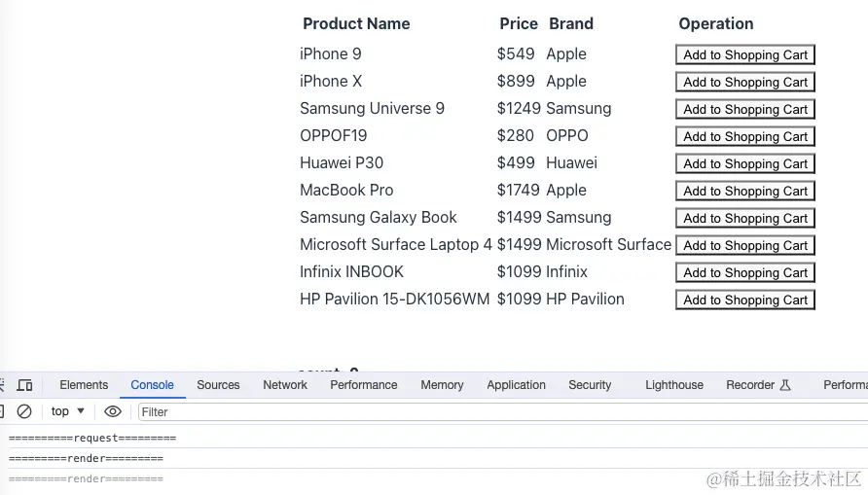Go to the Network tab

pyautogui.click(x=285, y=385)
